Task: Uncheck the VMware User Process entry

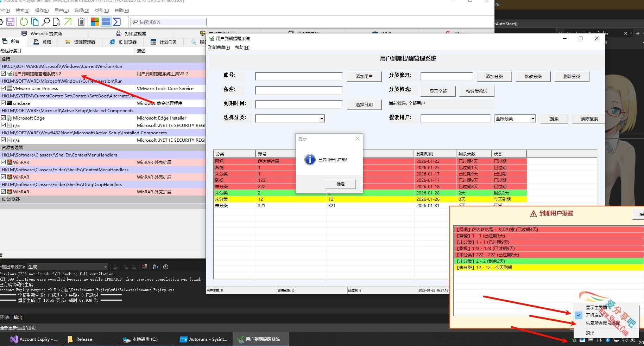Action: 4,88
